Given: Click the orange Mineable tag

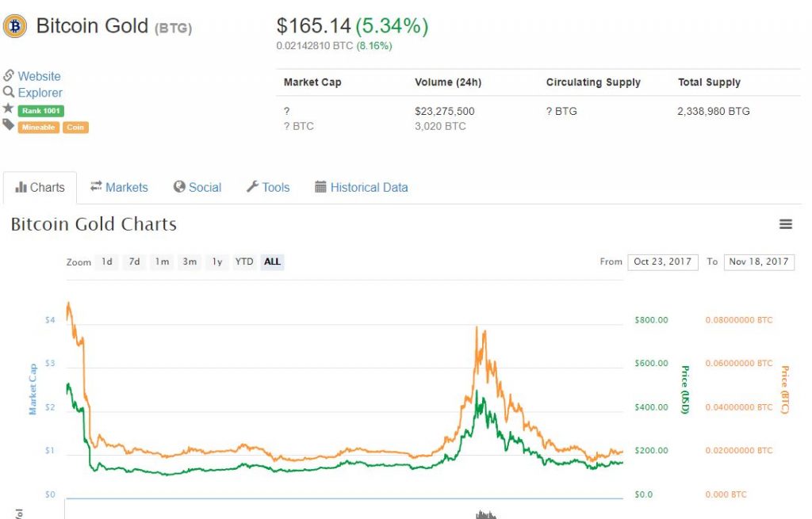Looking at the screenshot, I should (x=38, y=128).
